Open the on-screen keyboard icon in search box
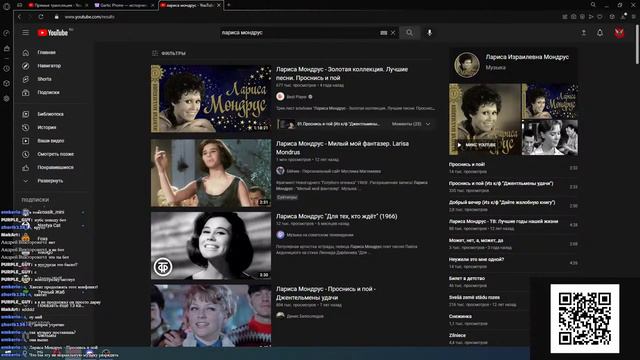 pos(384,33)
